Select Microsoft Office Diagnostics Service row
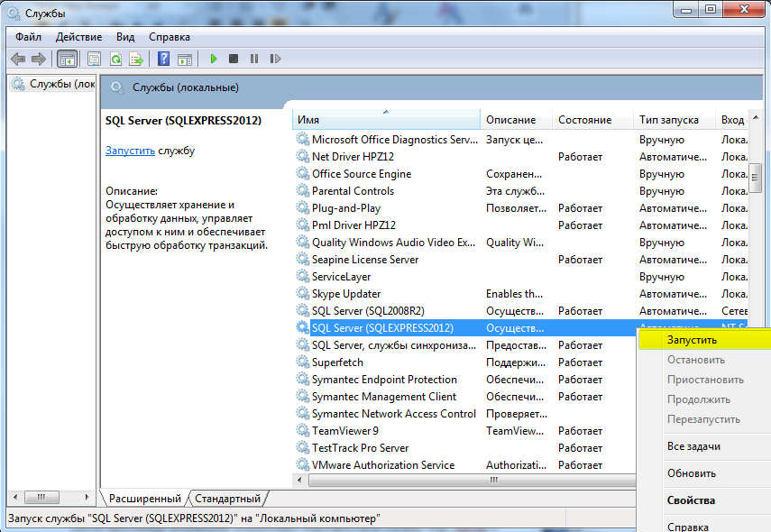Viewport: 771px width, 532px height. pyautogui.click(x=520, y=140)
